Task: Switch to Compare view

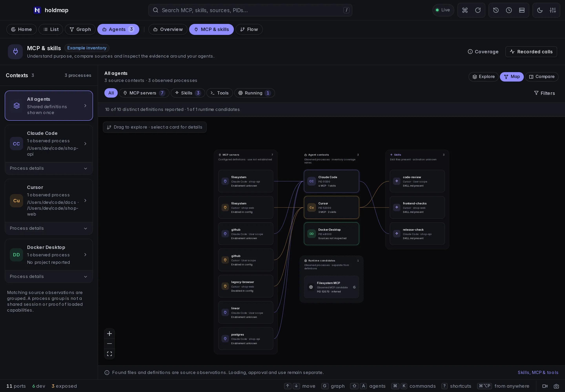Action: click(542, 77)
